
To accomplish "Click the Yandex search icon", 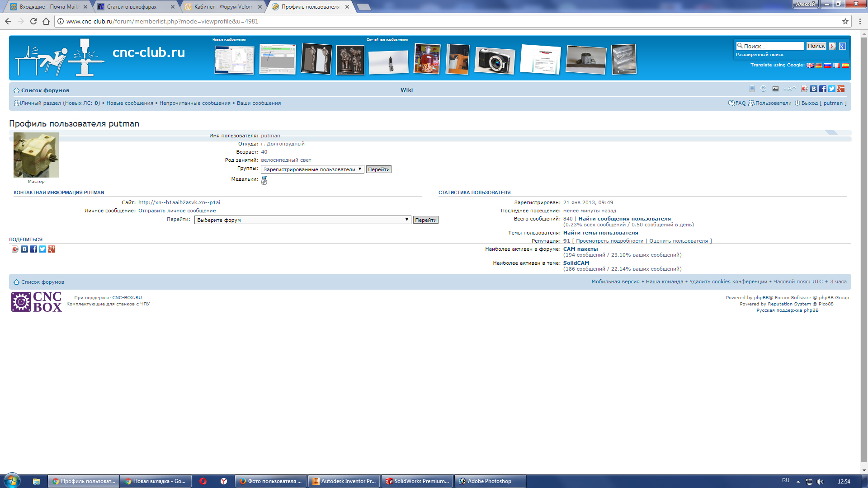I will click(x=832, y=46).
